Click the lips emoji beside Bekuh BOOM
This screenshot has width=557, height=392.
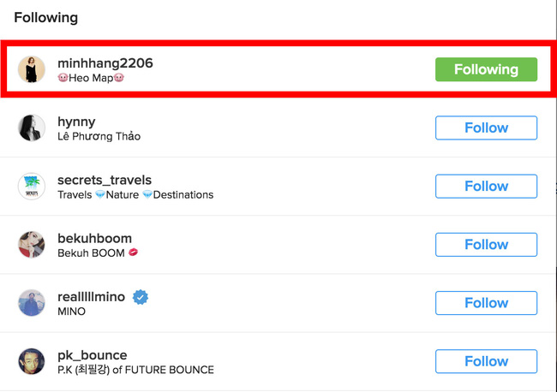click(133, 252)
